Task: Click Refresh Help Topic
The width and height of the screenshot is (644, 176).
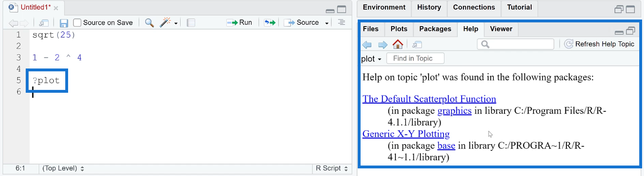Action: [x=599, y=44]
